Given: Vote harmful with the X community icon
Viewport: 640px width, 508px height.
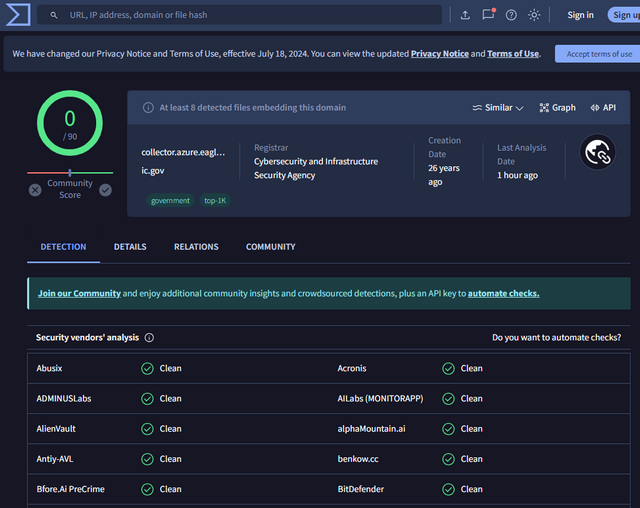Looking at the screenshot, I should click(35, 190).
